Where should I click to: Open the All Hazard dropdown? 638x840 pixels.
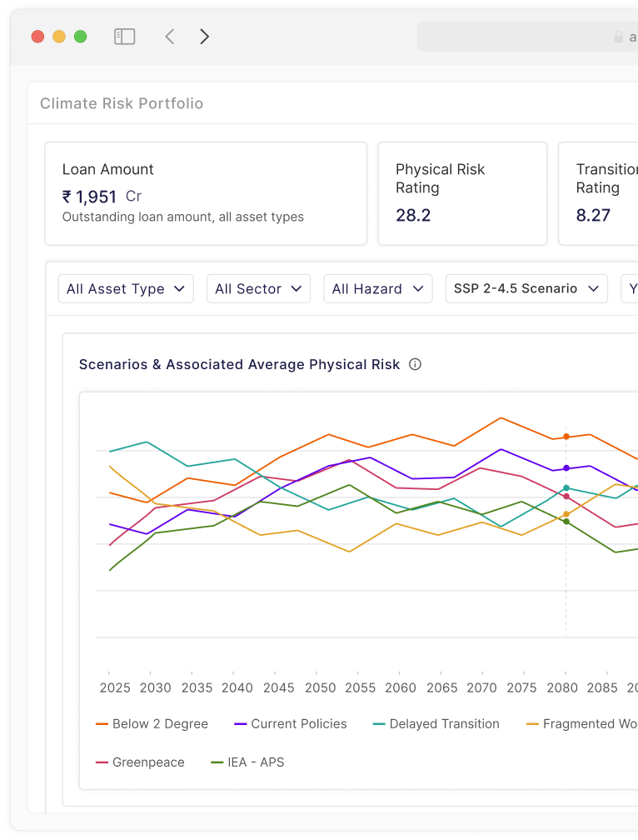pos(378,288)
